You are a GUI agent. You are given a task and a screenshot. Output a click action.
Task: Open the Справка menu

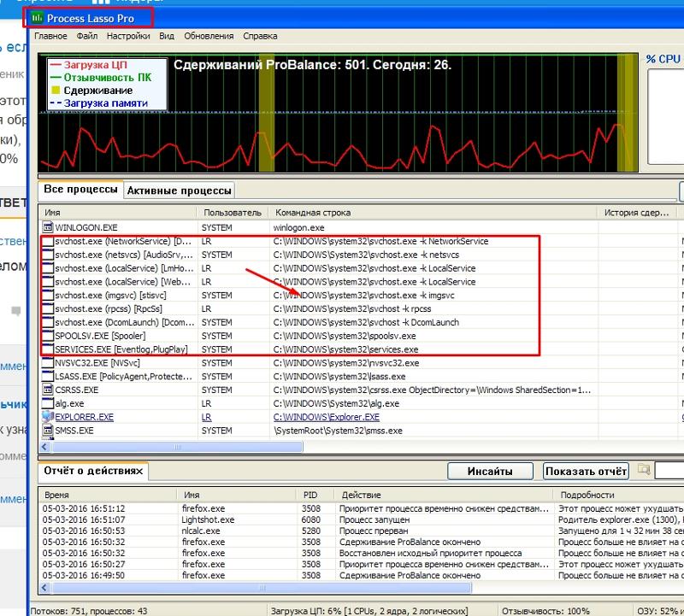click(x=260, y=36)
